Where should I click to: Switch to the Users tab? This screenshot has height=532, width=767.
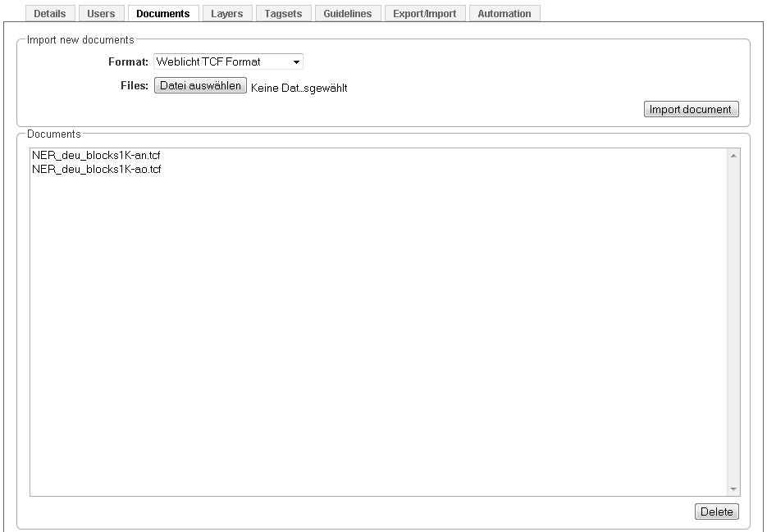pos(101,14)
